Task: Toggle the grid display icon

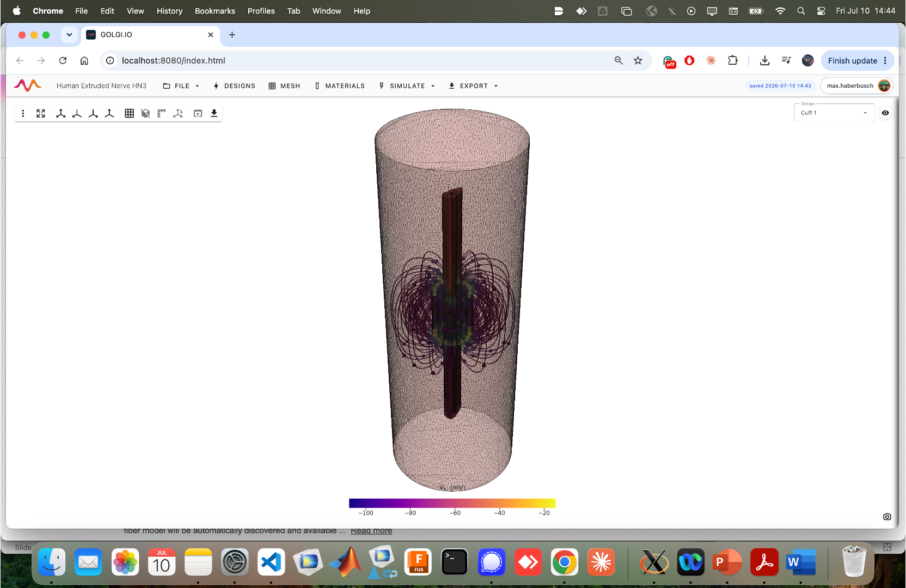Action: [x=129, y=113]
